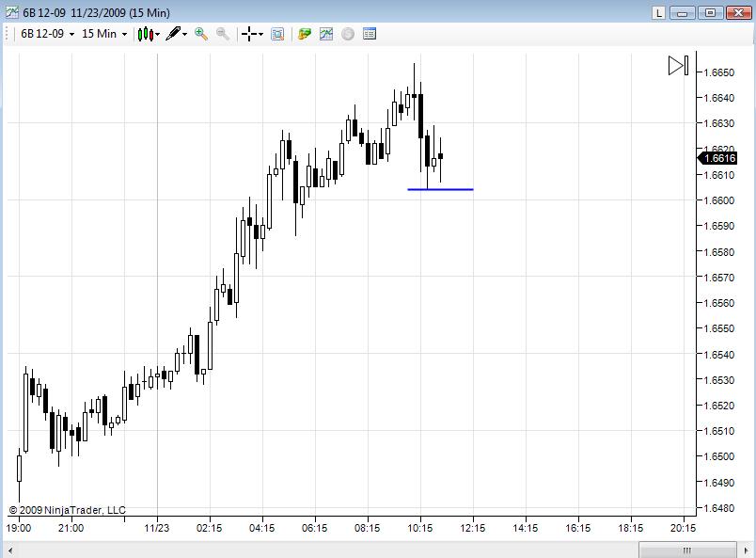Click the 1.6650 price axis label
756x558 pixels.
[719, 72]
